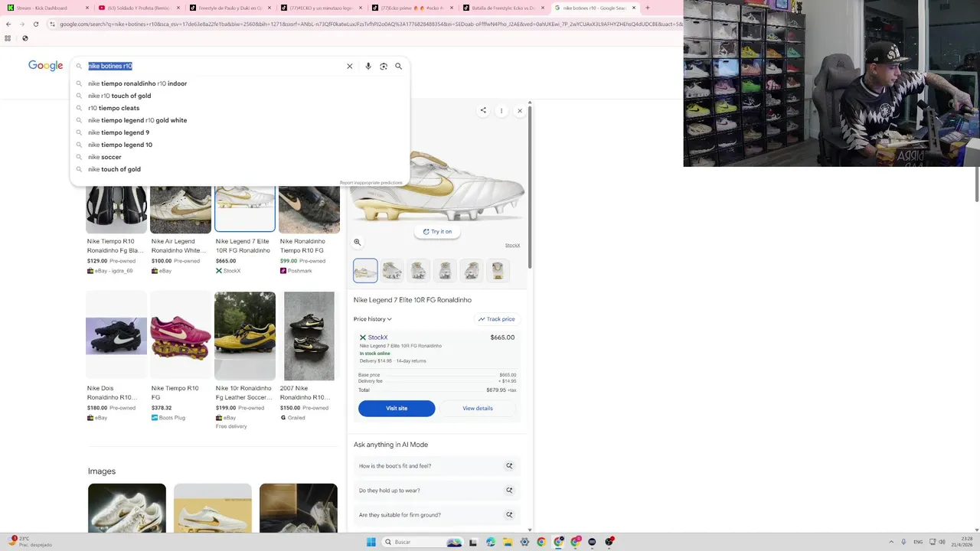Zoom the boot image with magnifier icon
Screen dimensions: 980x551
point(357,242)
